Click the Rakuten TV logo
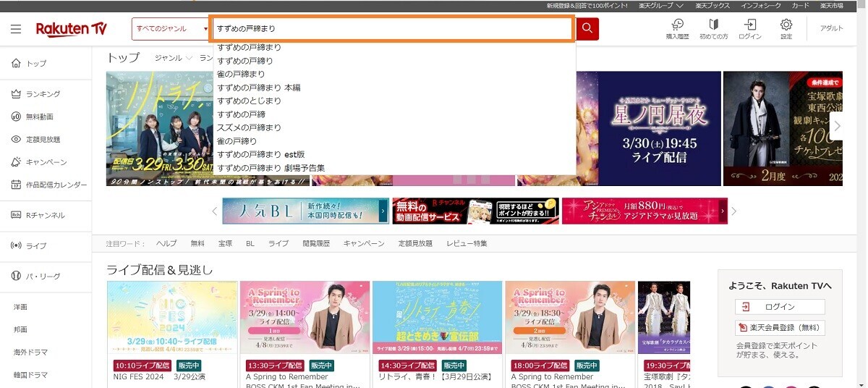 [x=72, y=29]
